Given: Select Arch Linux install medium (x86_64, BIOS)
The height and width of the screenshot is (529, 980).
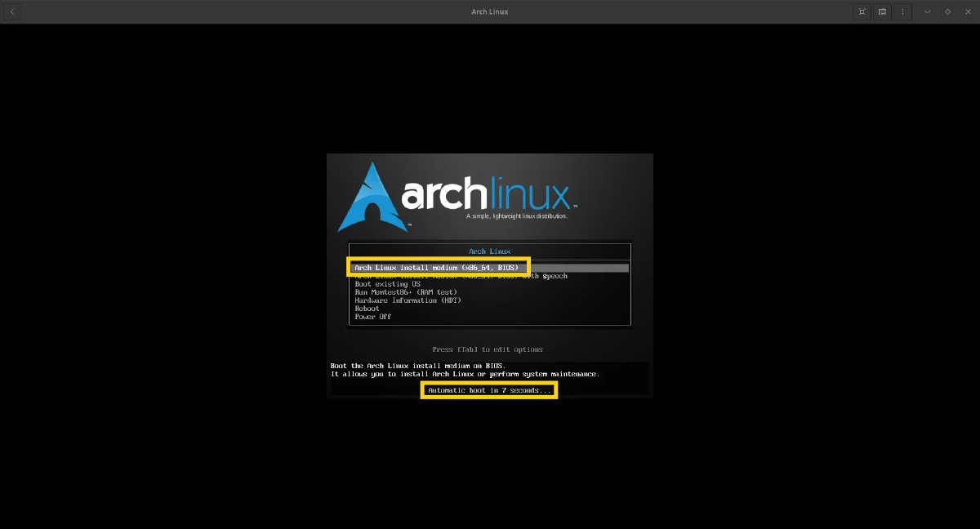Looking at the screenshot, I should (436, 268).
